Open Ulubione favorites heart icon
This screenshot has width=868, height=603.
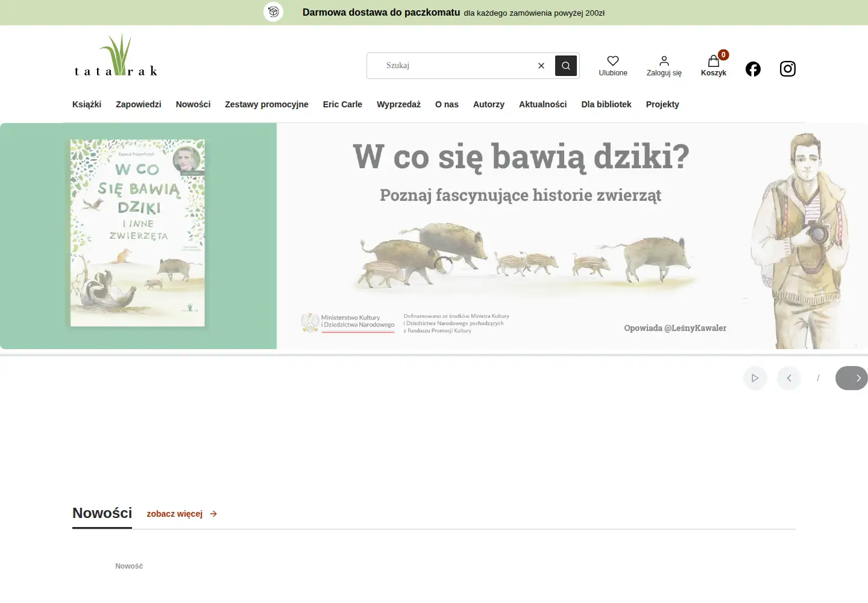point(613,61)
